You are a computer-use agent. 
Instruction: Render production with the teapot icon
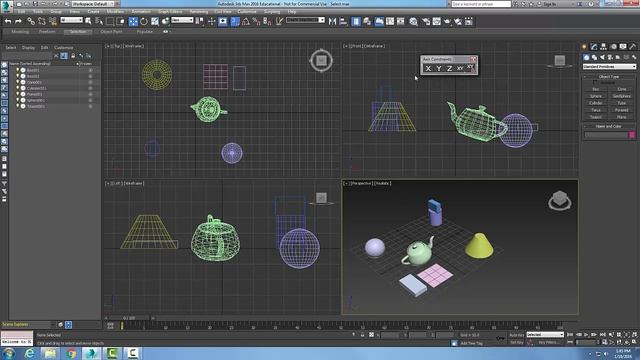(447, 21)
